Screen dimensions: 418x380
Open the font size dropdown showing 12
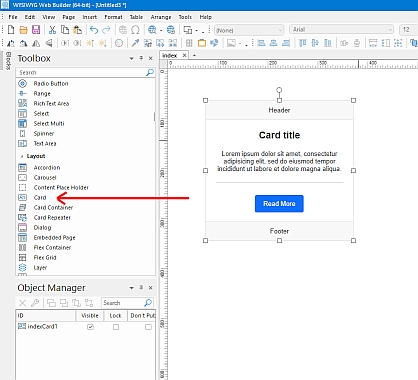(x=409, y=30)
